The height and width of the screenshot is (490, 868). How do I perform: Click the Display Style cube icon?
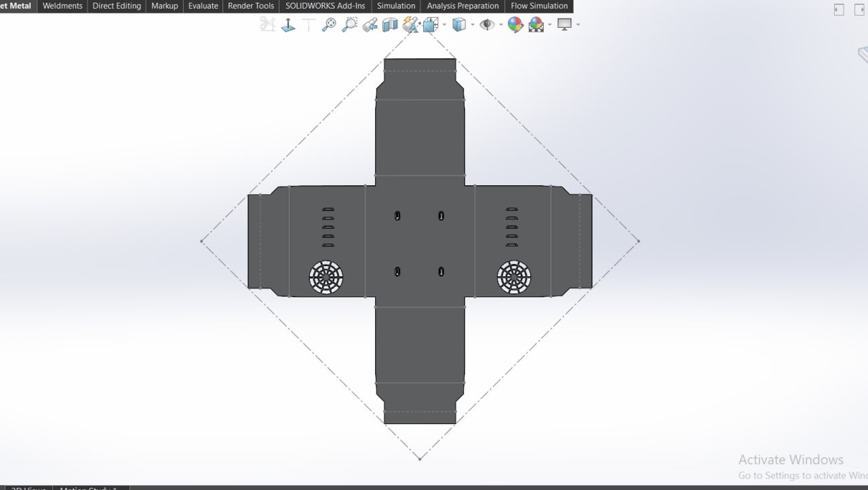click(x=459, y=25)
